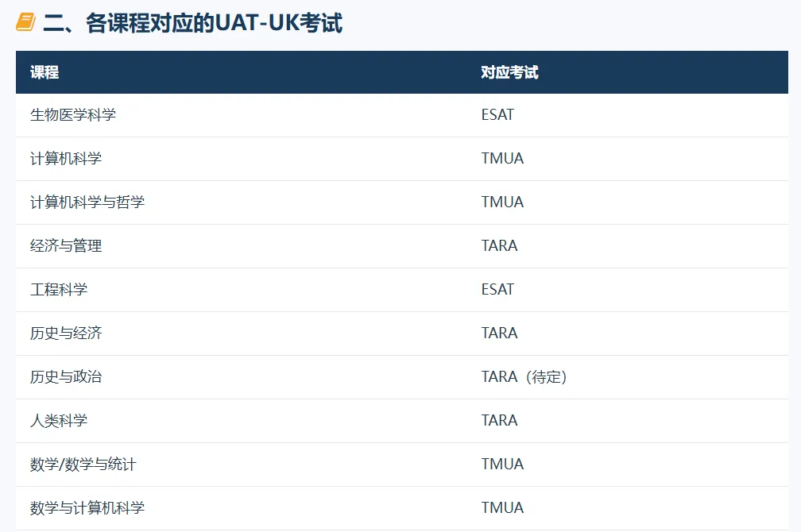The height and width of the screenshot is (532, 801).
Task: Click TARA next to 经济与管理
Action: [x=499, y=246]
